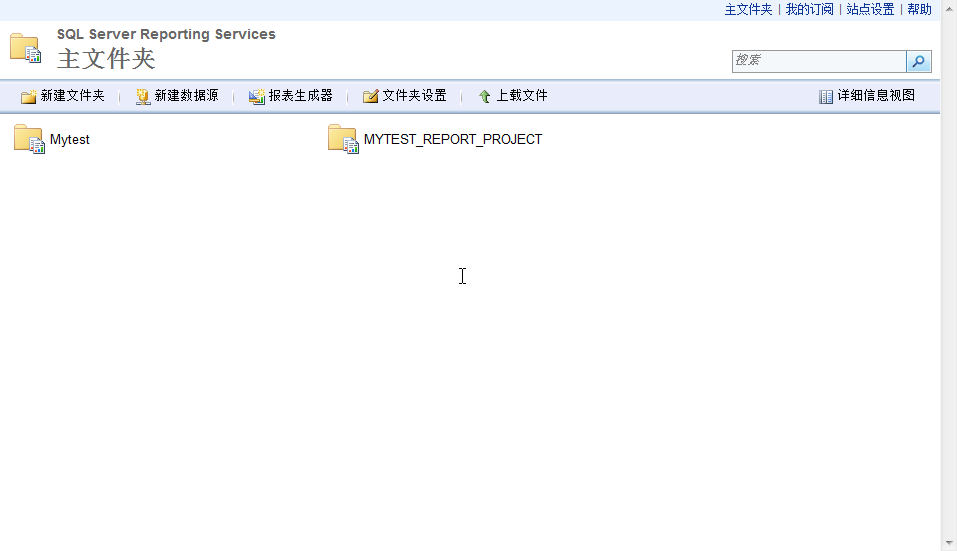The image size is (957, 551).
Task: Click the 上载文件 green arrow icon
Action: tap(485, 96)
